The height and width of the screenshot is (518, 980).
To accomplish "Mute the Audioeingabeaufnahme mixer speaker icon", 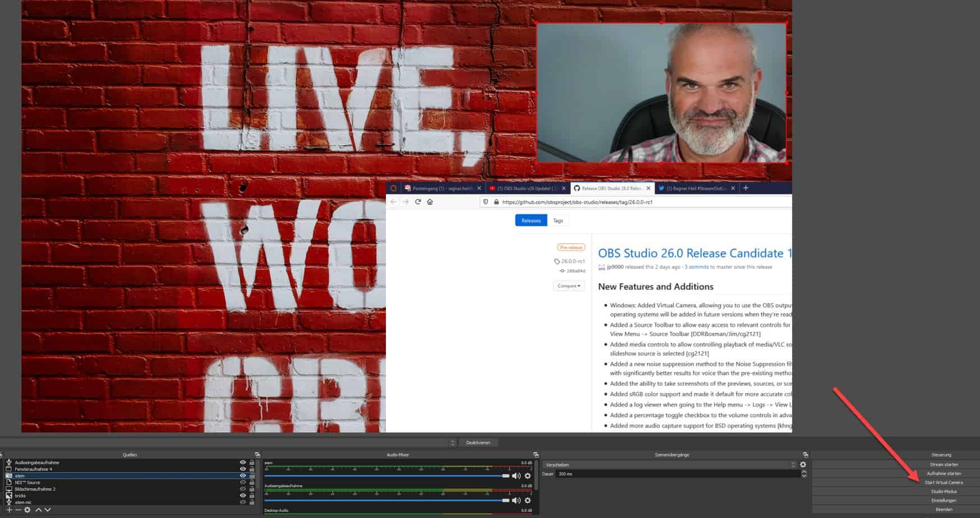I will pos(516,500).
